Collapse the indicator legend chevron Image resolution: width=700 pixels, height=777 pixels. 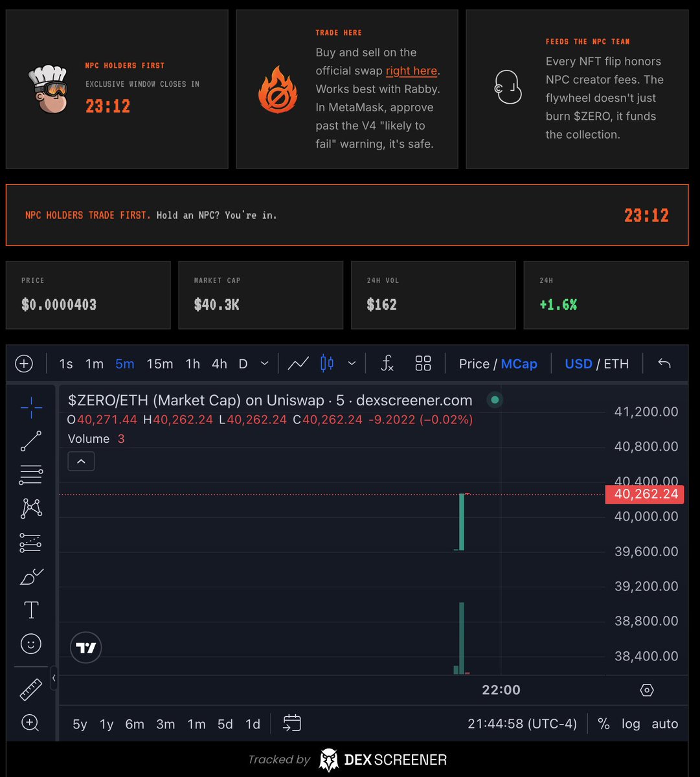point(81,462)
